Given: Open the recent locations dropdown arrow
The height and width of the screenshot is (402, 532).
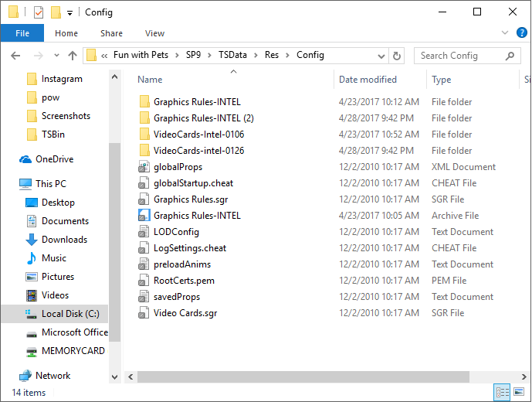Looking at the screenshot, I should pyautogui.click(x=55, y=56).
